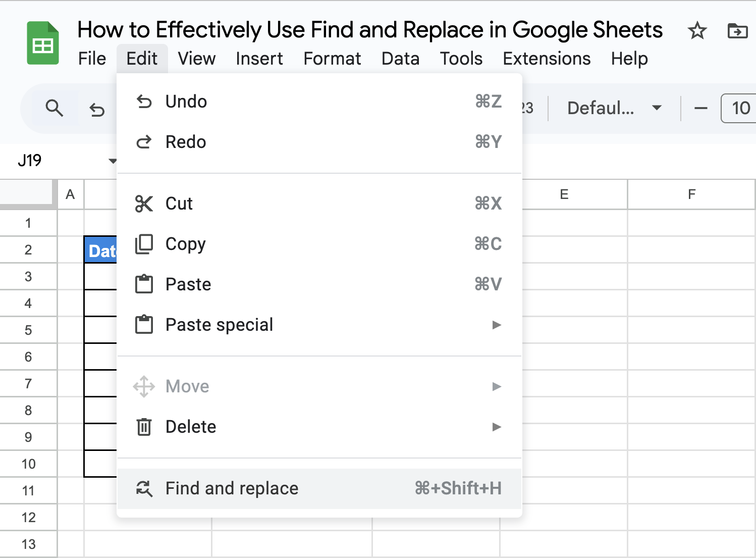Close the open Edit menu

142,59
